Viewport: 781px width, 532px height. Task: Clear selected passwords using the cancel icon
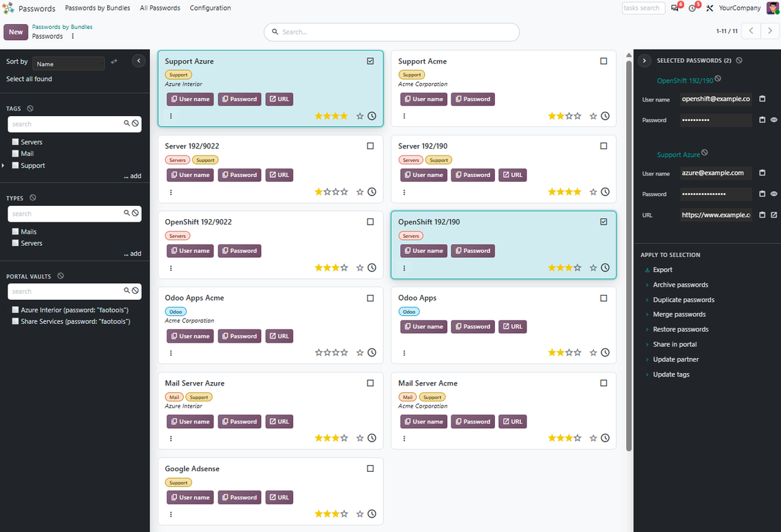739,60
